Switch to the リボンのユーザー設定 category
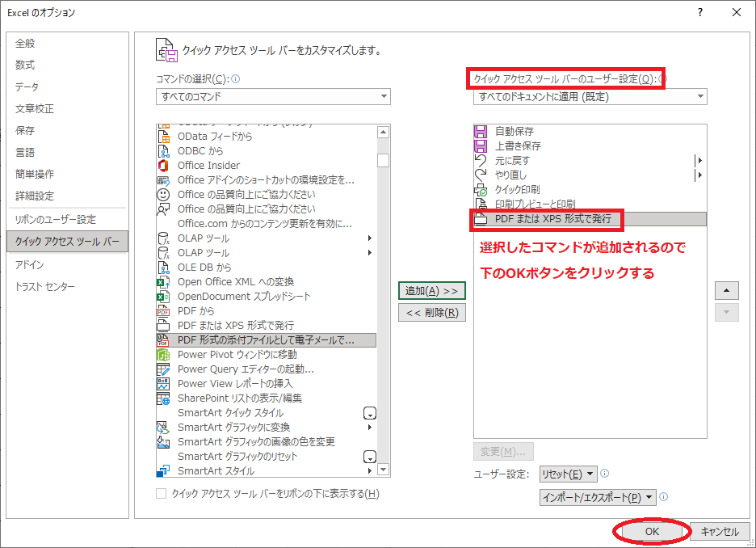This screenshot has width=756, height=548. 55,220
